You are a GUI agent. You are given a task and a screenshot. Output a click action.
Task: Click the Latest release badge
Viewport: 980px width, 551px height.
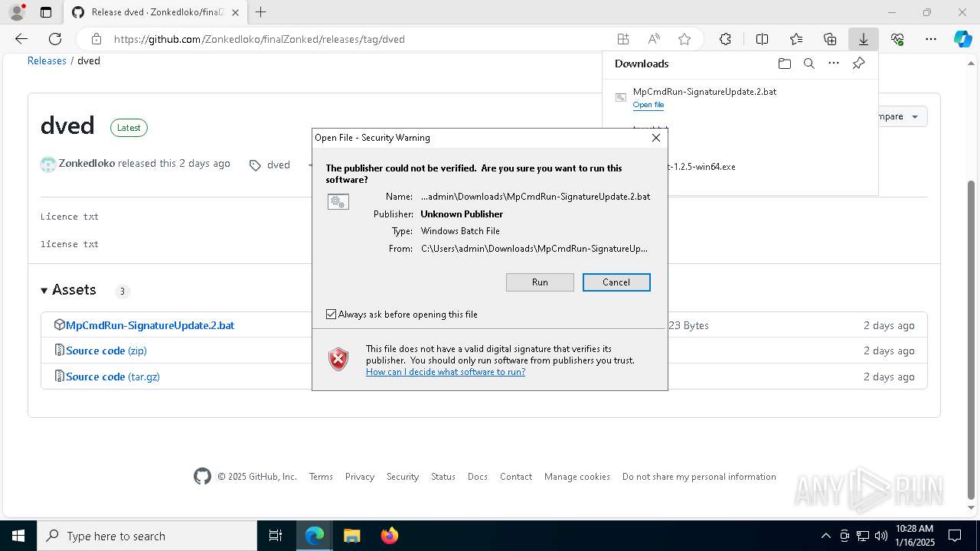pos(129,128)
